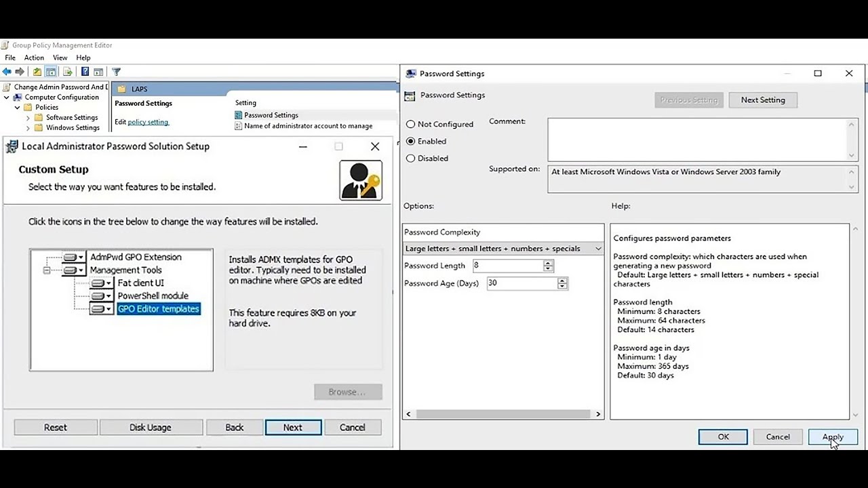Click Cancel in the Password Settings dialog
Screen dimensions: 868x488
(x=778, y=437)
